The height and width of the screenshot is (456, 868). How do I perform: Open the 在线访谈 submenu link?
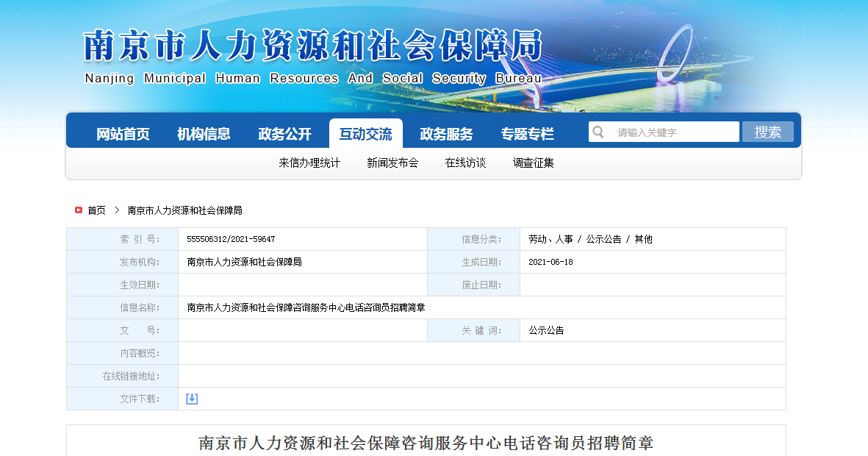(x=465, y=163)
